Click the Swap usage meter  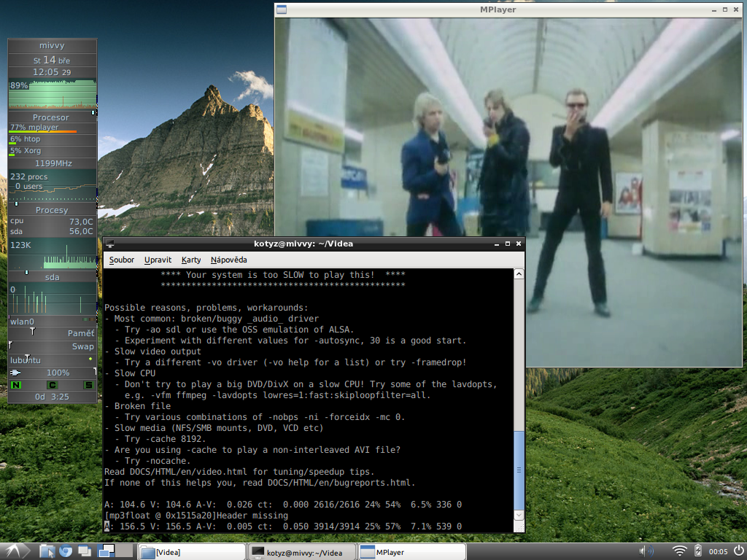point(52,346)
